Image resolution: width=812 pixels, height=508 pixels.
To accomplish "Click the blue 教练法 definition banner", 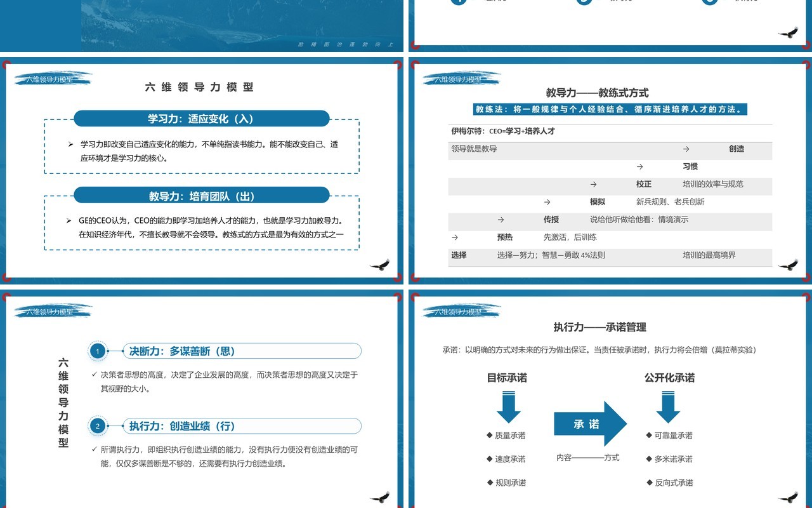I will click(610, 109).
